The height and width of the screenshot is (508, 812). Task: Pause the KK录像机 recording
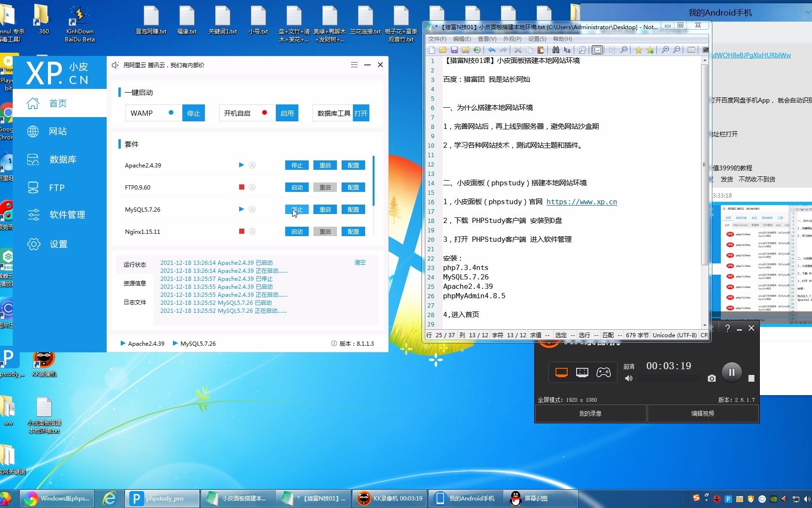pos(732,372)
